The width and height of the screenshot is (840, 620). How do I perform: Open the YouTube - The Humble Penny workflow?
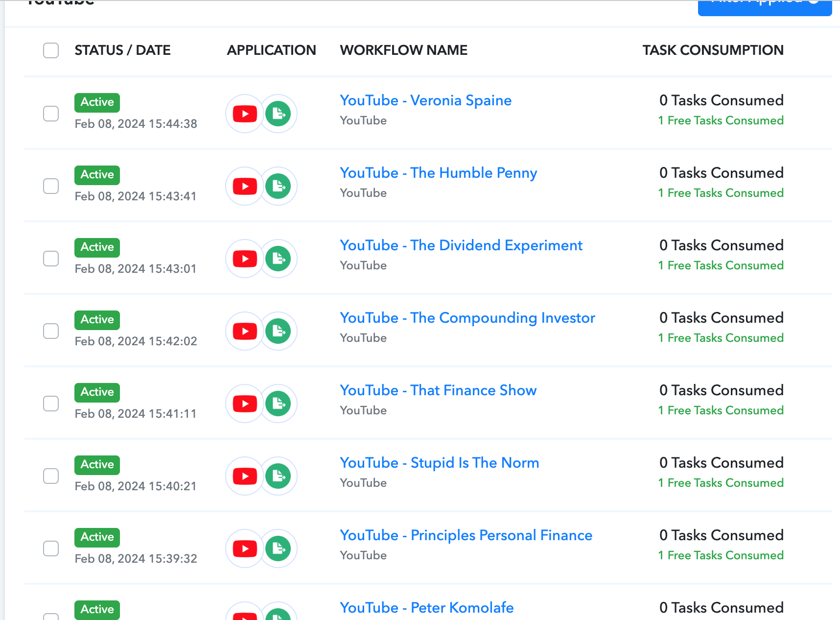coord(439,173)
